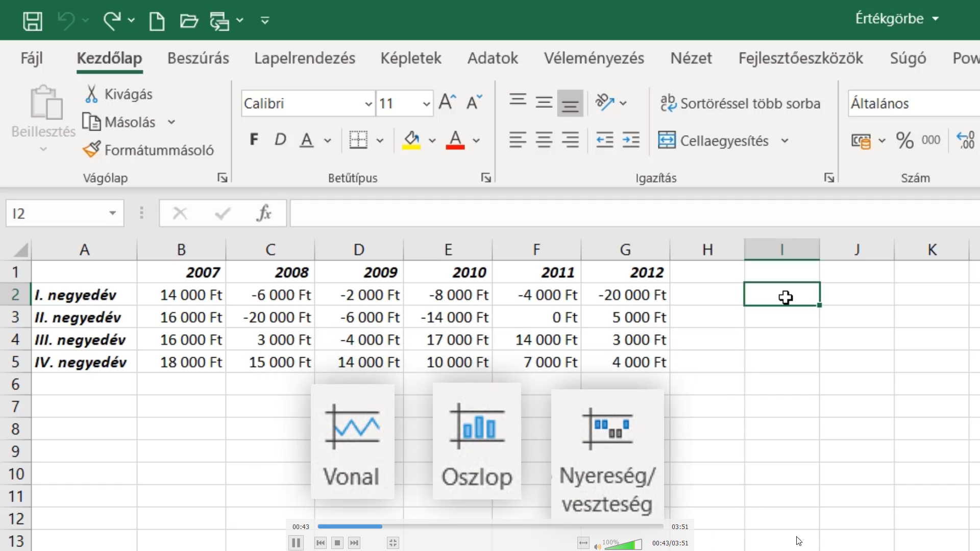Open the Képletek ribbon tab

(411, 58)
